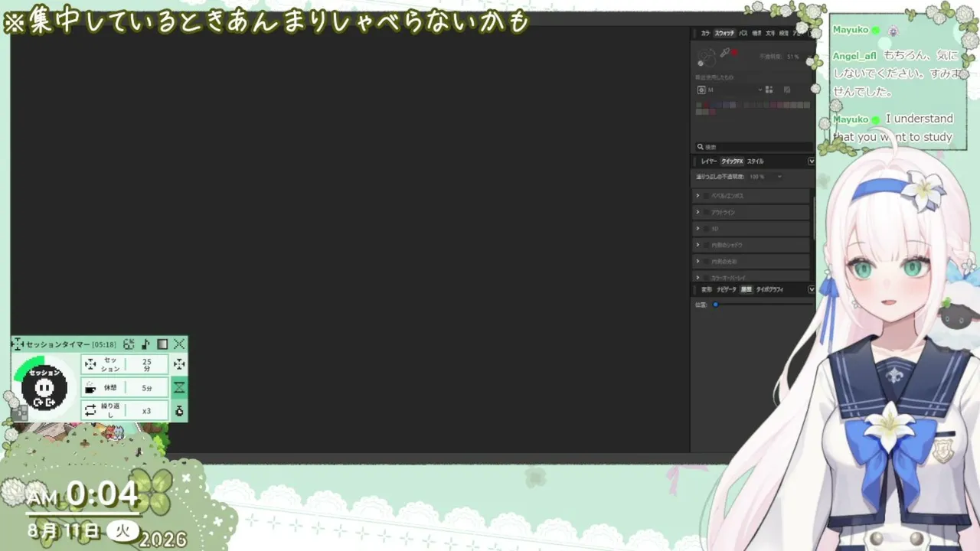980x551 pixels.
Task: Enable the 内側の光彩 effect checkbox
Action: 707,262
